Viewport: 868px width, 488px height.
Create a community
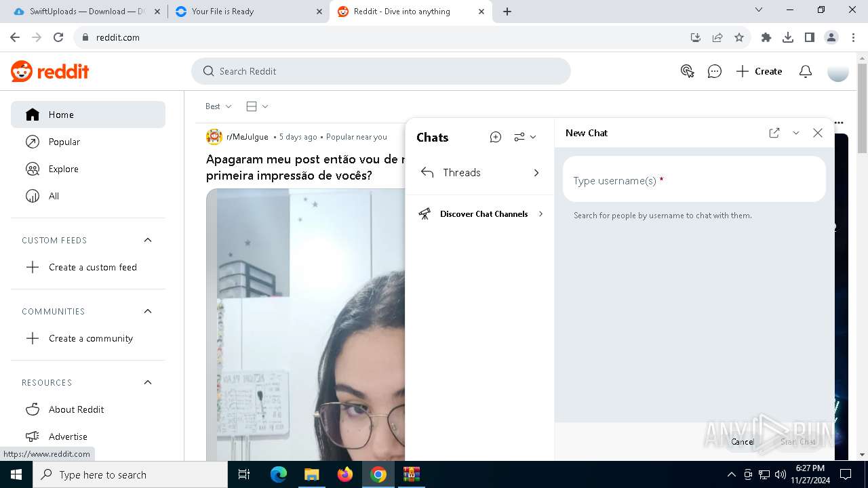[x=88, y=338]
